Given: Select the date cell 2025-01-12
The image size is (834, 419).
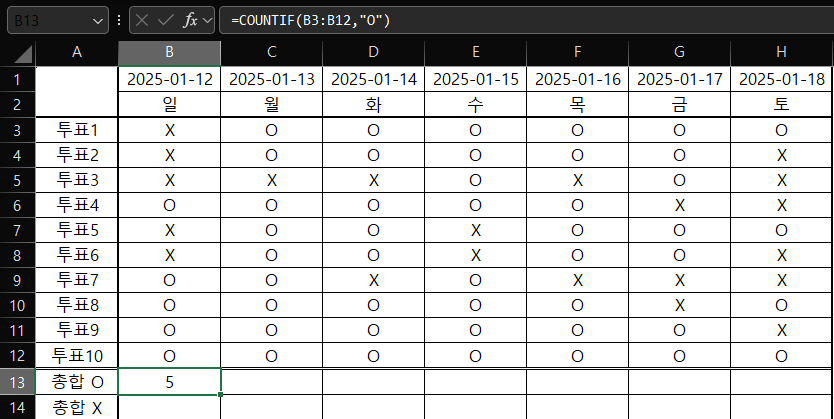Looking at the screenshot, I should pyautogui.click(x=169, y=80).
